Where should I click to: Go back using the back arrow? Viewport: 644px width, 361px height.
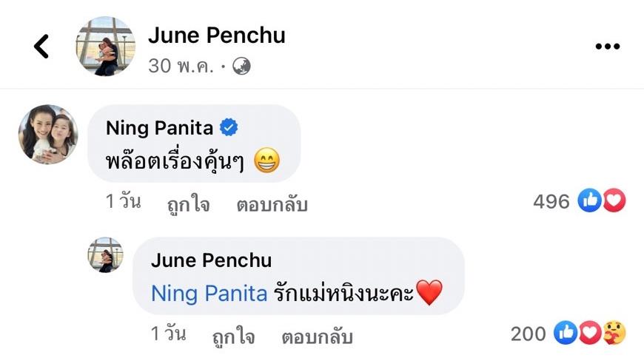coord(42,47)
